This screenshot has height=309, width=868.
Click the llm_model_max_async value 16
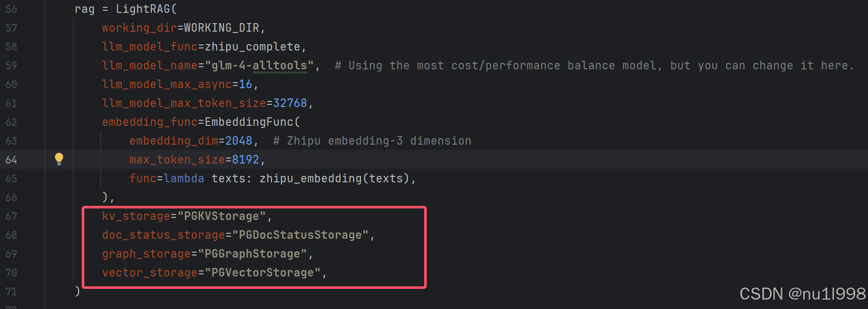click(x=246, y=84)
